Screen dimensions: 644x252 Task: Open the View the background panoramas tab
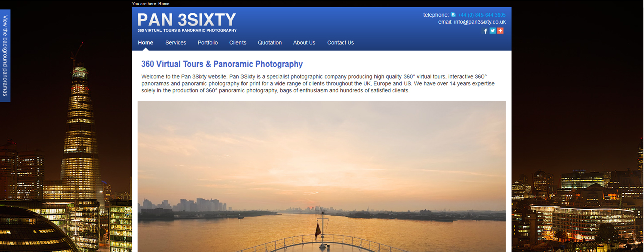click(x=5, y=55)
